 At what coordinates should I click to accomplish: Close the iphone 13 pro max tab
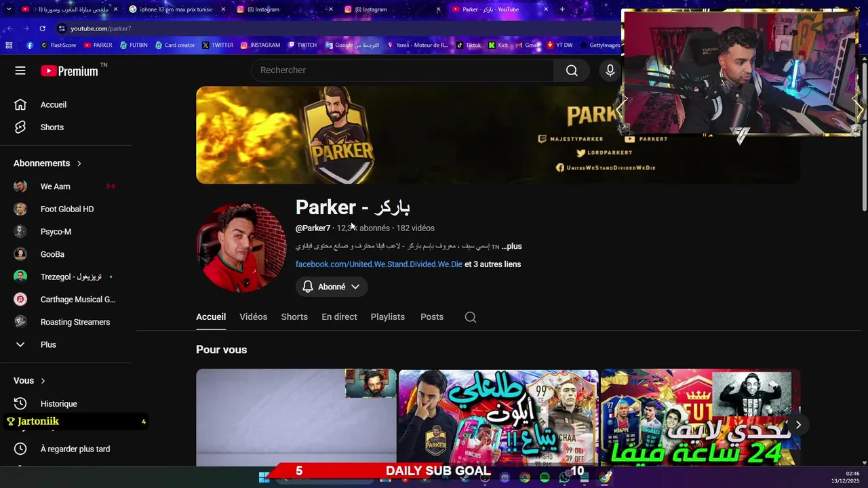tap(222, 9)
